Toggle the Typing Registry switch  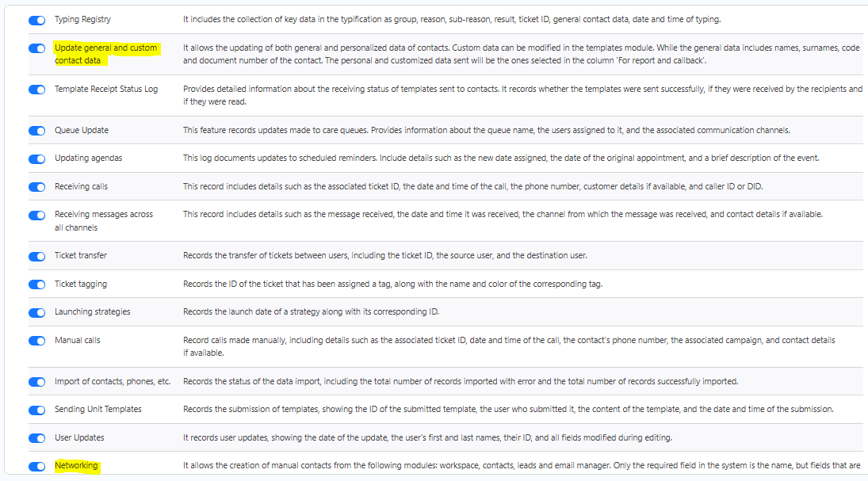point(36,20)
